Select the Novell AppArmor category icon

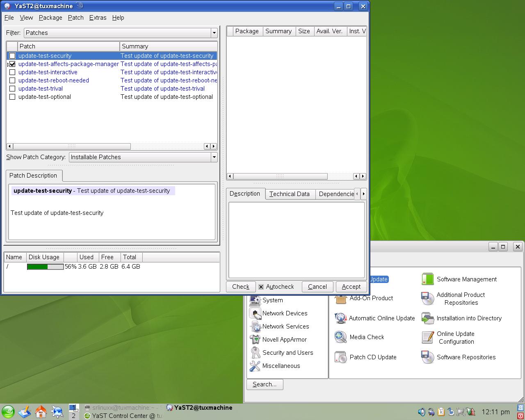(255, 340)
